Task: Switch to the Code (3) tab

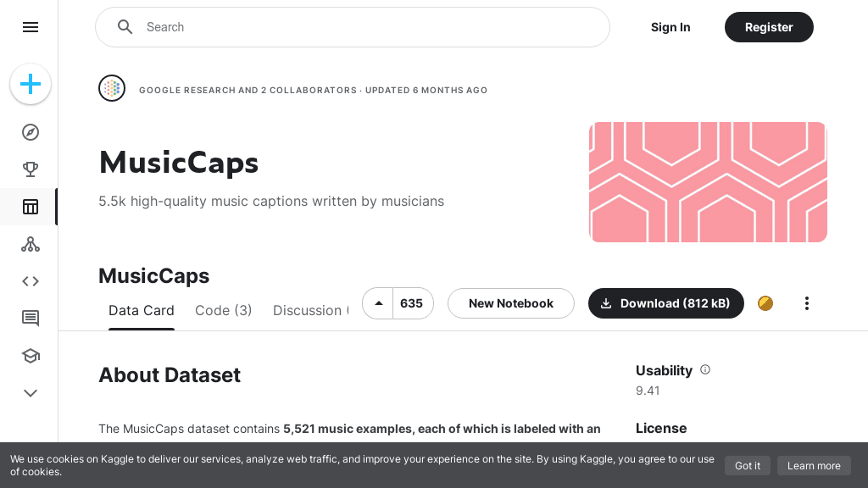Action: click(224, 311)
